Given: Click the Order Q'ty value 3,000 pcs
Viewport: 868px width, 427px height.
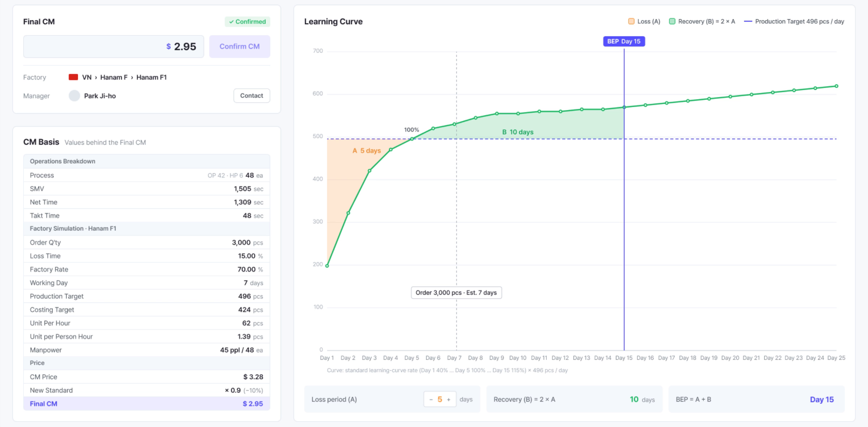Looking at the screenshot, I should (247, 242).
